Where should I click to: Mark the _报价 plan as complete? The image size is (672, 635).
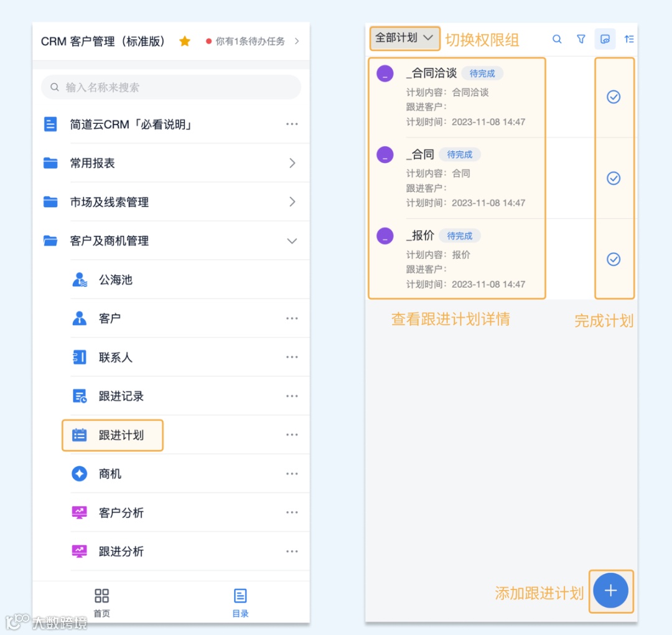(x=614, y=259)
